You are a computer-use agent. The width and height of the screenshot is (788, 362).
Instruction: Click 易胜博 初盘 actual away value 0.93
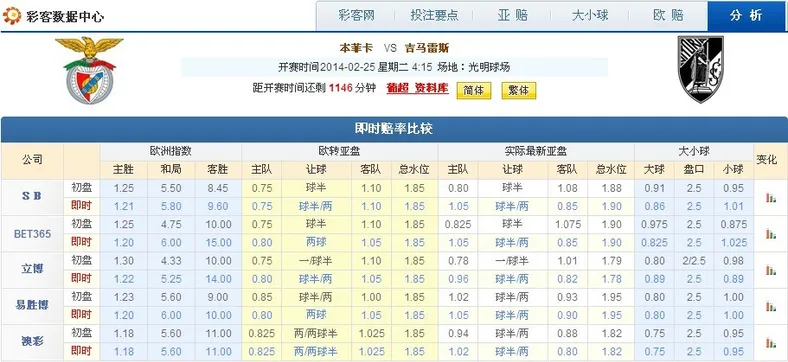(567, 297)
